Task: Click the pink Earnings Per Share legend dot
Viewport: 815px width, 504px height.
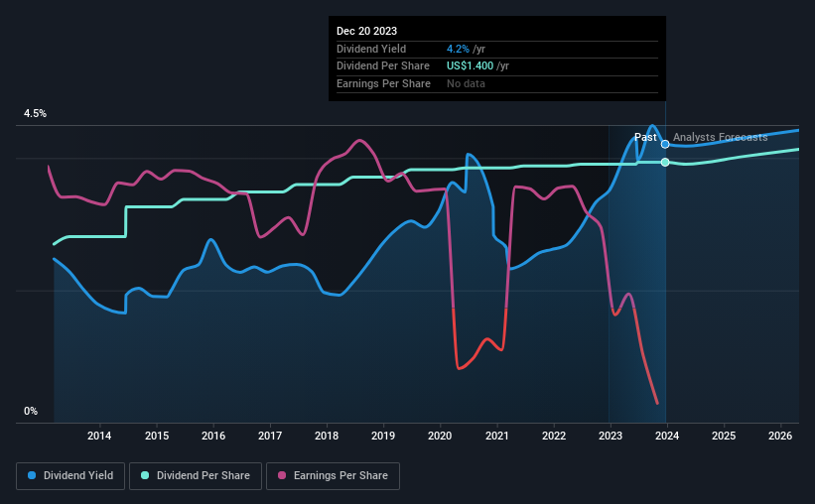Action: (282, 475)
